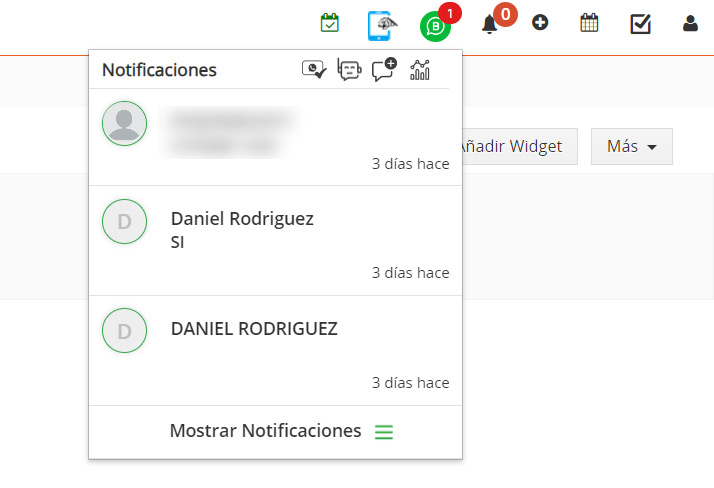
Task: Click the Añadir Widget button
Action: [510, 147]
